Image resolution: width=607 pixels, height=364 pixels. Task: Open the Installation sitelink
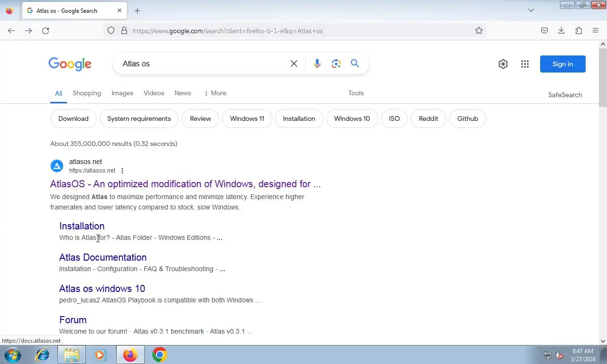coord(82,226)
